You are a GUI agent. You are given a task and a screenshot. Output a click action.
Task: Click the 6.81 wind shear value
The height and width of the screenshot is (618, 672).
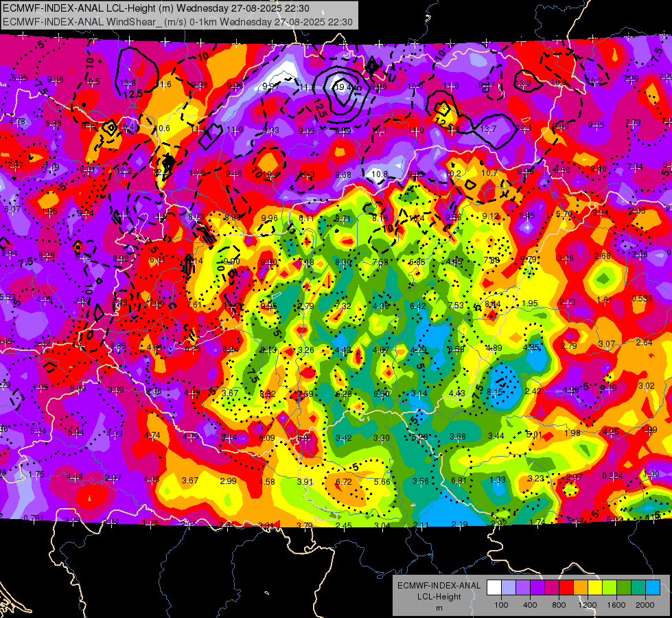[459, 481]
